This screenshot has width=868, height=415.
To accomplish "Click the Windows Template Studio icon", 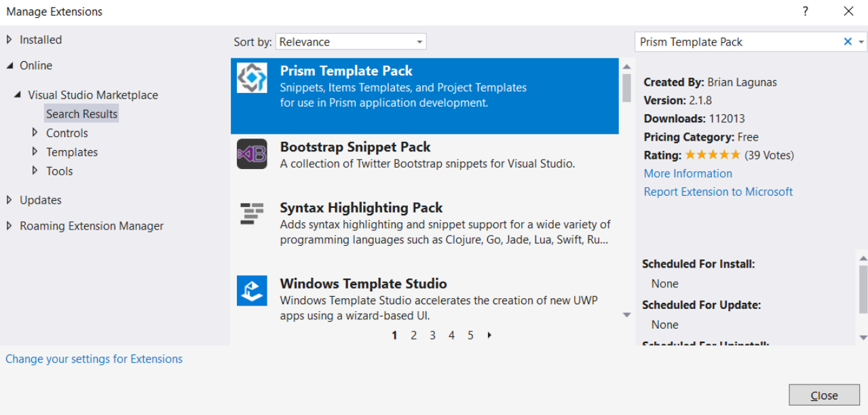I will pos(252,291).
